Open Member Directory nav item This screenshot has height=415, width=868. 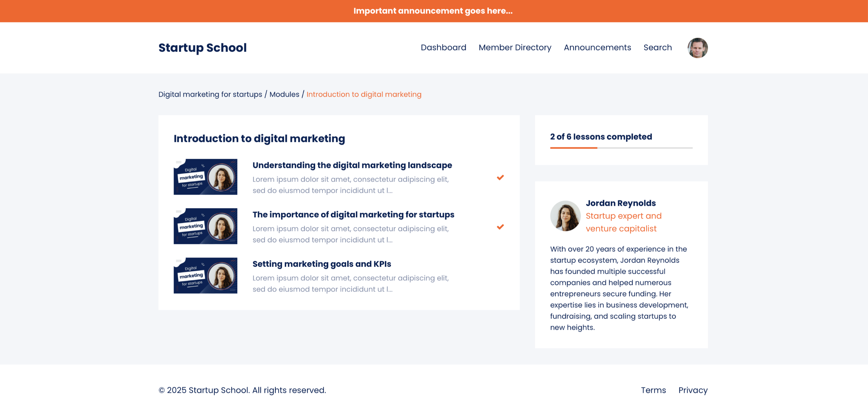515,48
